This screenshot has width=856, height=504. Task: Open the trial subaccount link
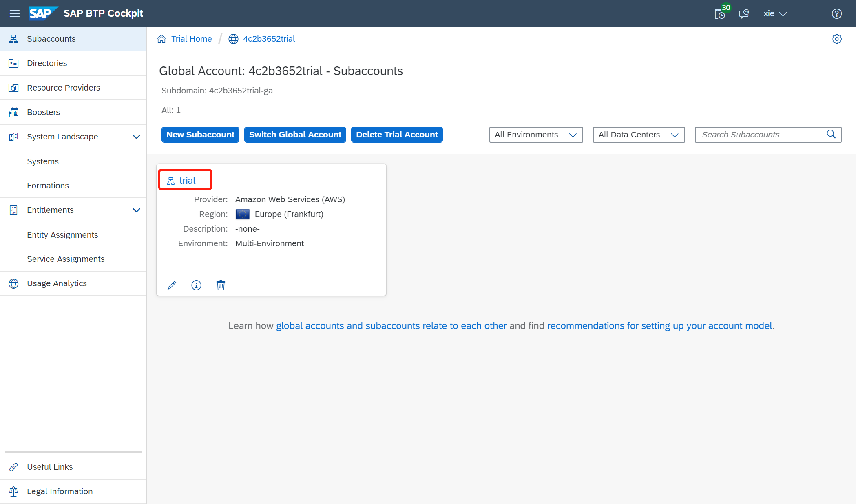coord(187,181)
